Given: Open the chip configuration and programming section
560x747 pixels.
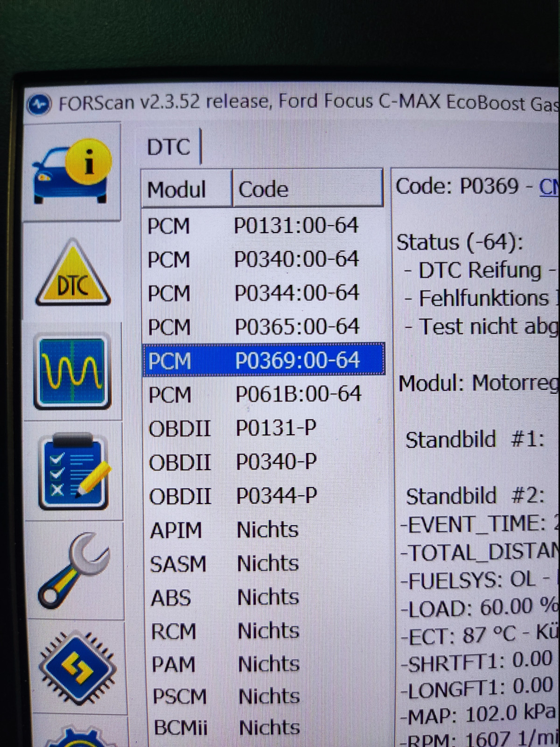Looking at the screenshot, I should point(77,668).
